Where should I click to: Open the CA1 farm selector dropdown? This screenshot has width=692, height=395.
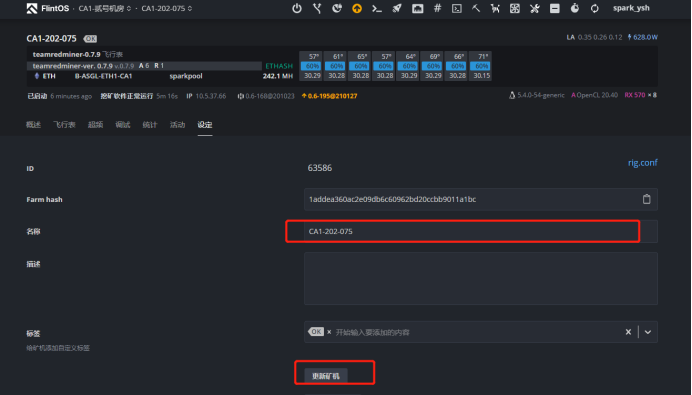pyautogui.click(x=105, y=8)
